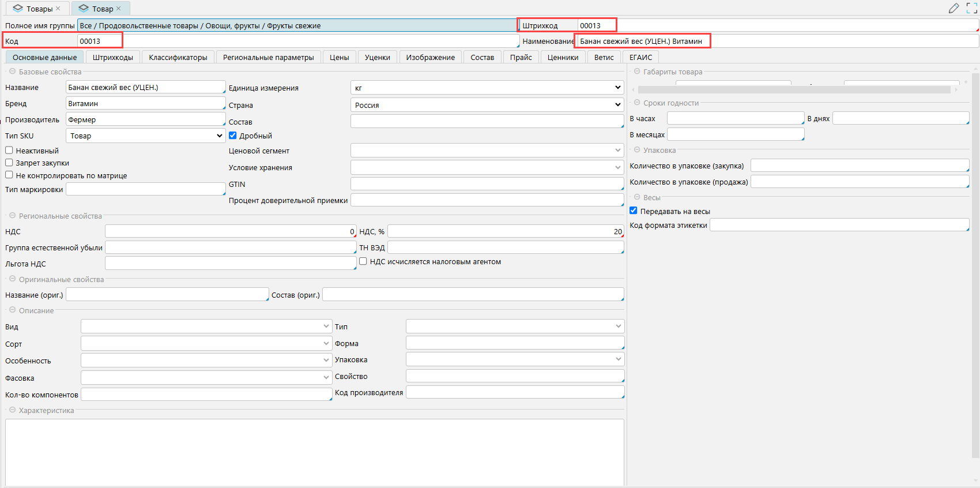The width and height of the screenshot is (980, 488).
Task: Open the Единица измерения dropdown
Action: tap(487, 88)
